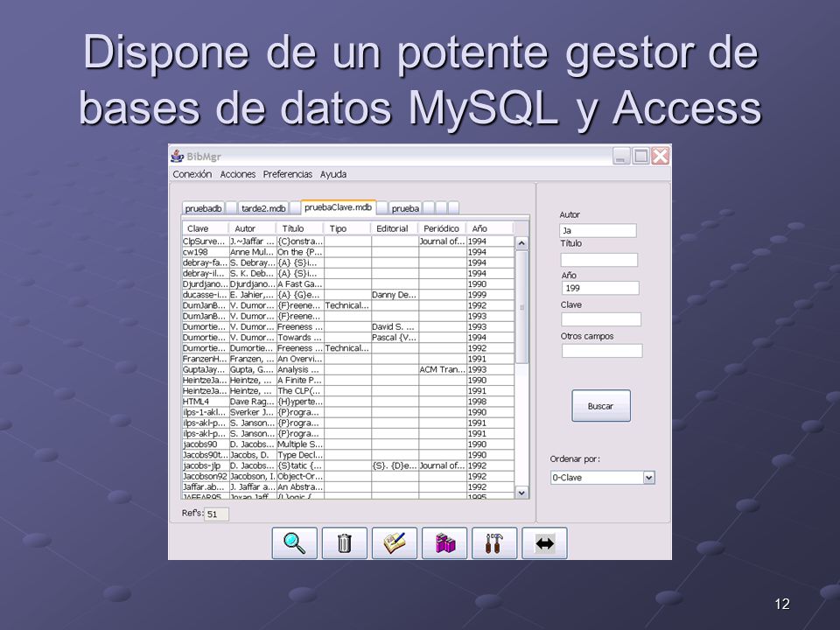Click the blank tab right after tarde2.mdb

click(x=295, y=208)
